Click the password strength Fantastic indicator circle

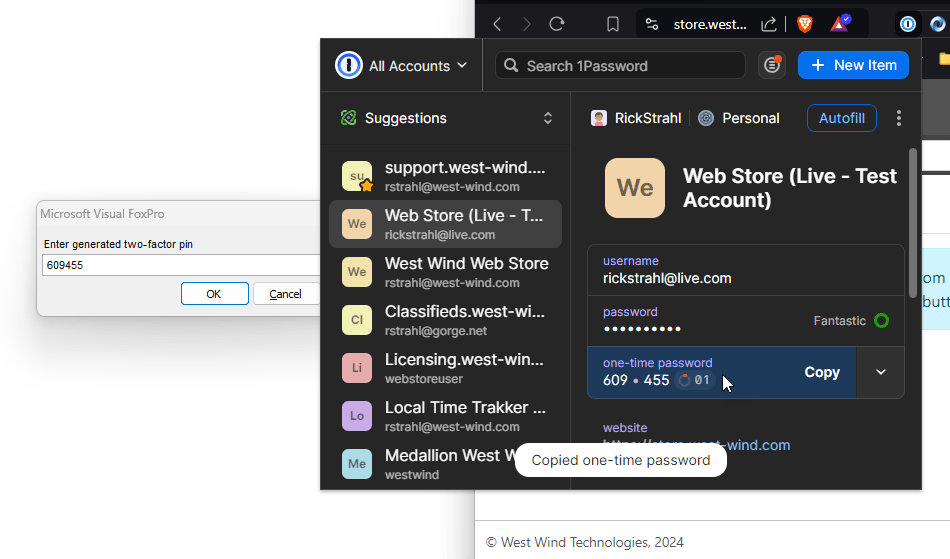point(881,321)
